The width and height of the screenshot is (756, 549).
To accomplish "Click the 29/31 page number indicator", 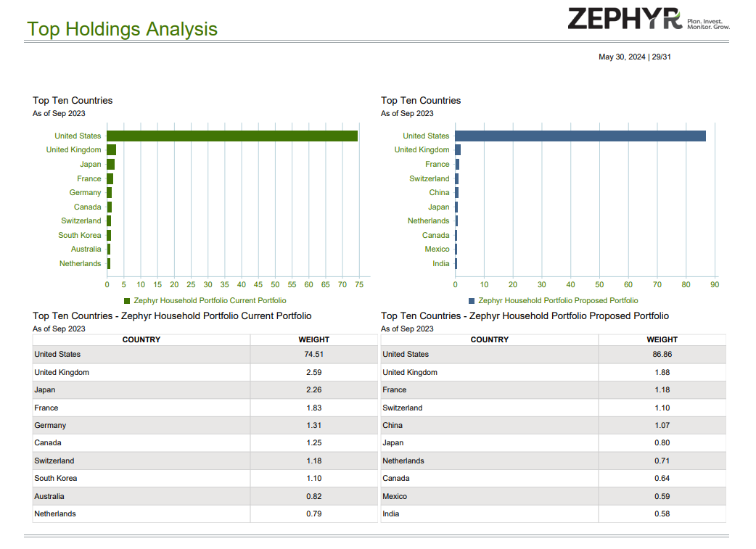I will (x=660, y=56).
